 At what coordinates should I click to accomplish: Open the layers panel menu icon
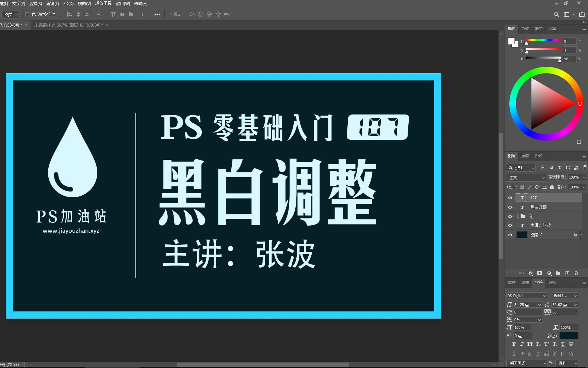click(584, 156)
